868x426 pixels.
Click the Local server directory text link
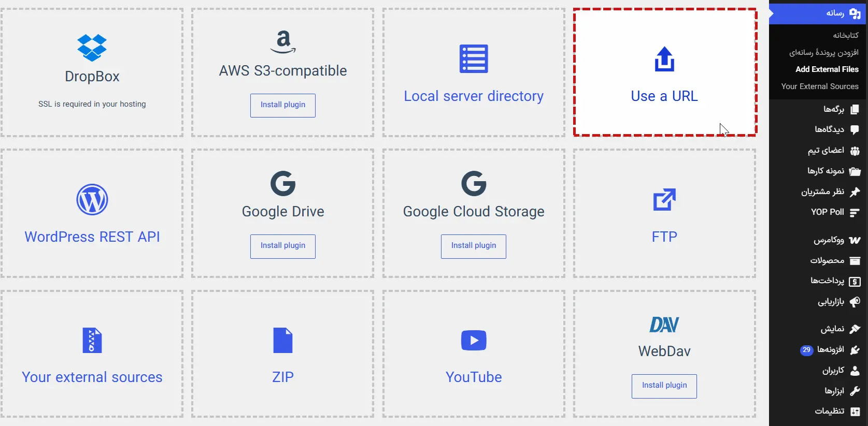pos(474,96)
